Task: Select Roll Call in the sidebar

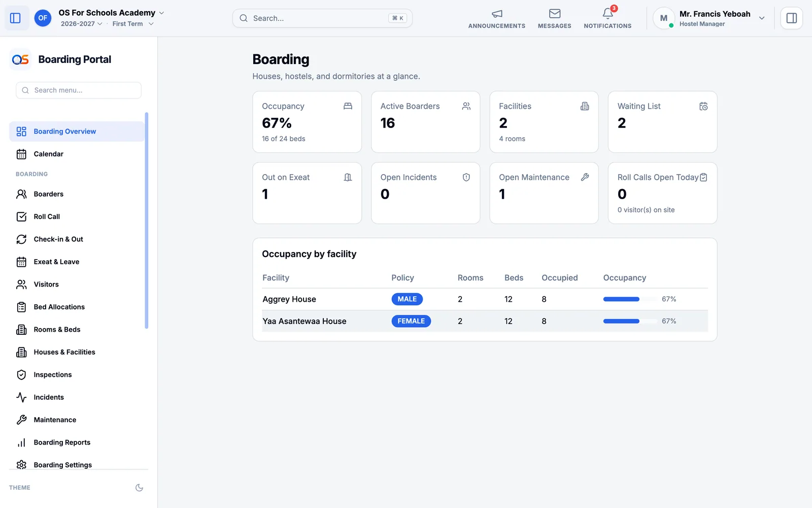Action: pyautogui.click(x=77, y=216)
